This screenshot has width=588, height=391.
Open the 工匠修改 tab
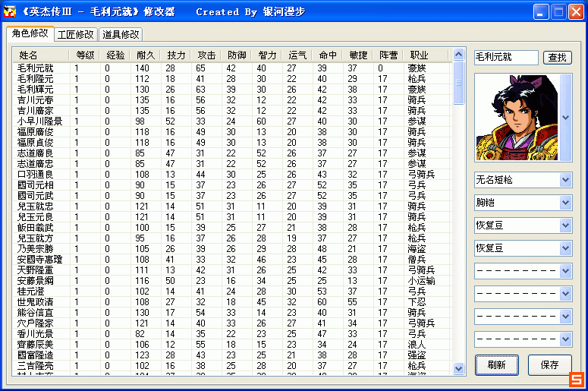[x=76, y=34]
